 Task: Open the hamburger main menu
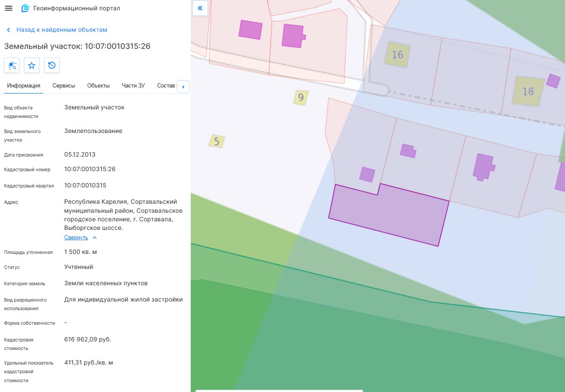pos(9,8)
